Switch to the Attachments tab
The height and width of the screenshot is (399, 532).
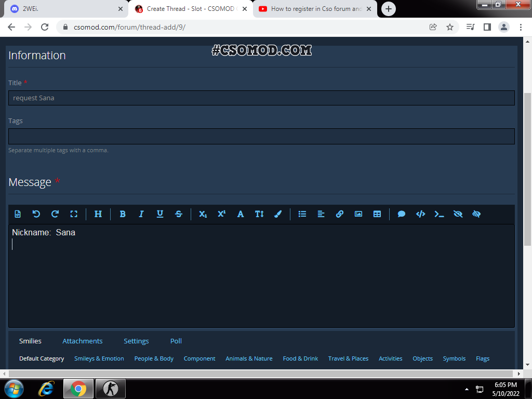(x=83, y=341)
